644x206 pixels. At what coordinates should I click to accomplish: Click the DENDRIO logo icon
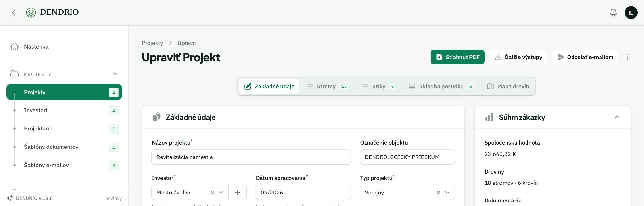tap(31, 13)
